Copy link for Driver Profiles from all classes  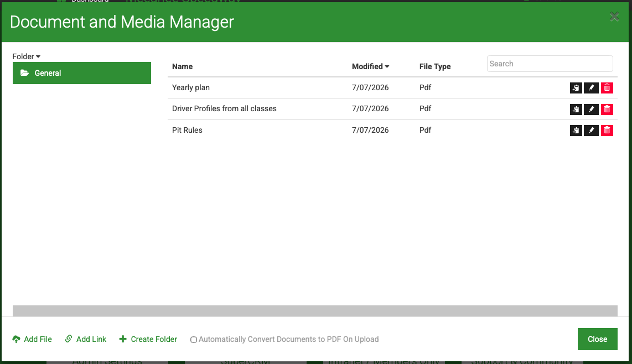(576, 109)
